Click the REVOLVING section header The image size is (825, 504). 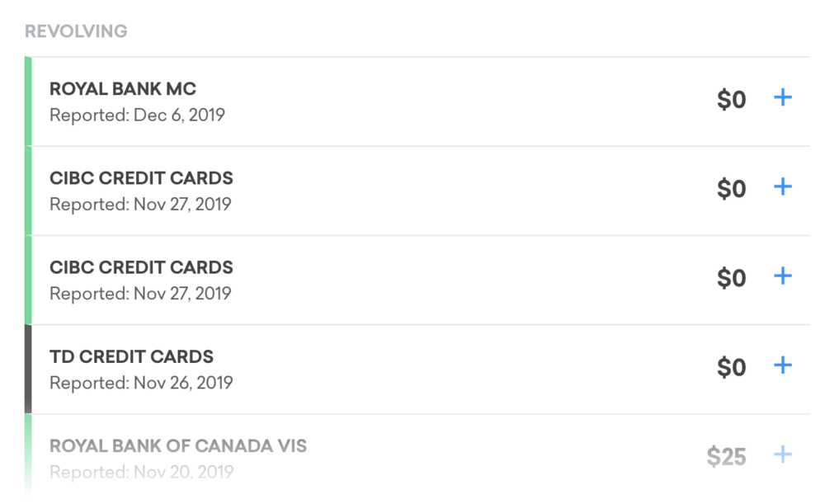click(x=76, y=32)
